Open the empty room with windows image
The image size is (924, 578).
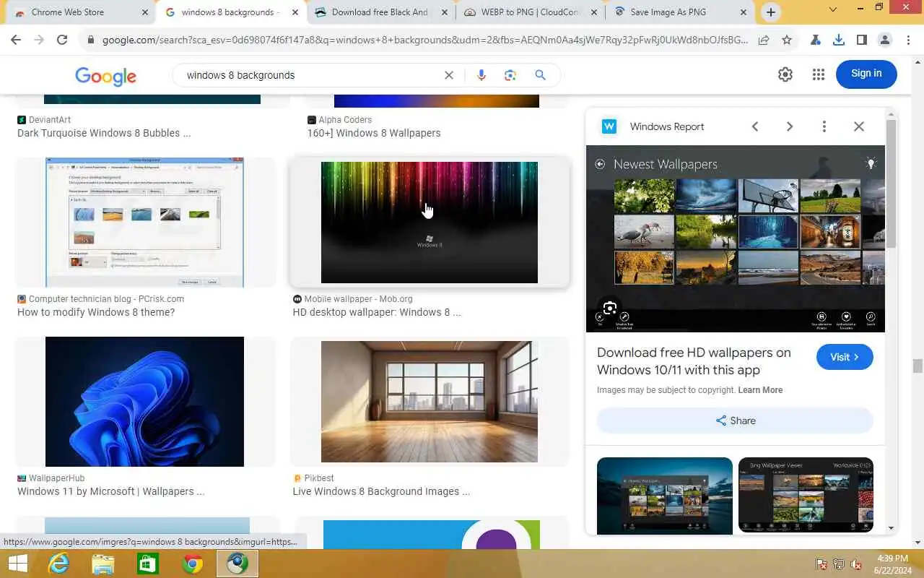(x=430, y=402)
